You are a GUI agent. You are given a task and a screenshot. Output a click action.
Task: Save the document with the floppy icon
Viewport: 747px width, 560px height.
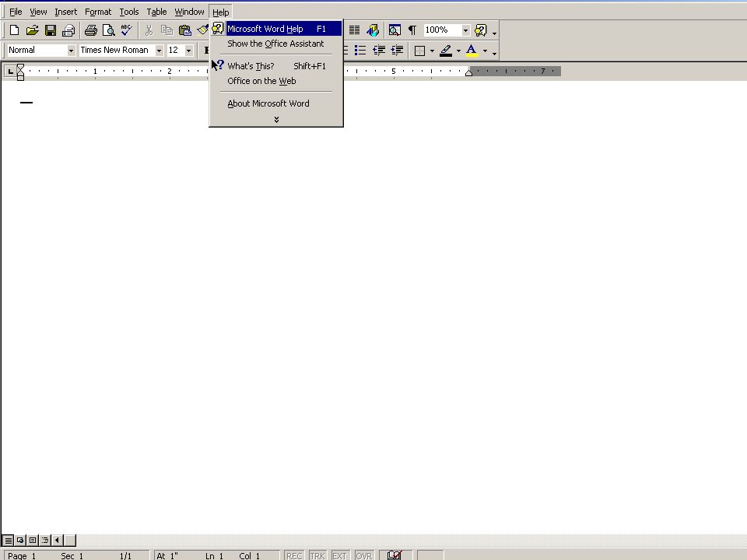(50, 30)
